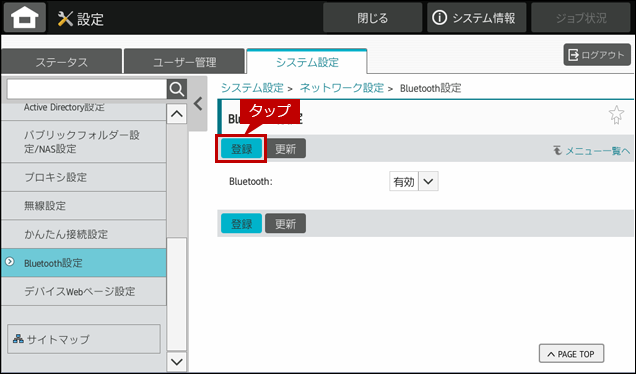The width and height of the screenshot is (636, 374).
Task: Switch to the ステータス tab
Action: tap(62, 62)
